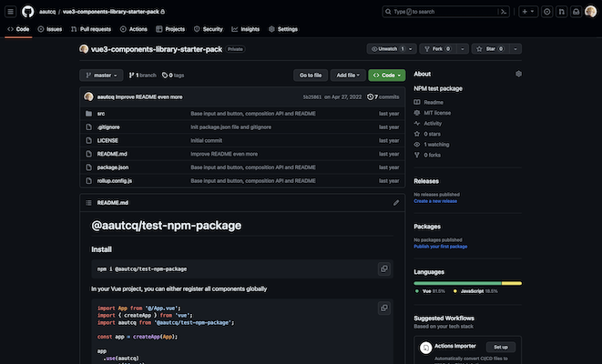
Task: Open the Security tab
Action: pyautogui.click(x=209, y=29)
